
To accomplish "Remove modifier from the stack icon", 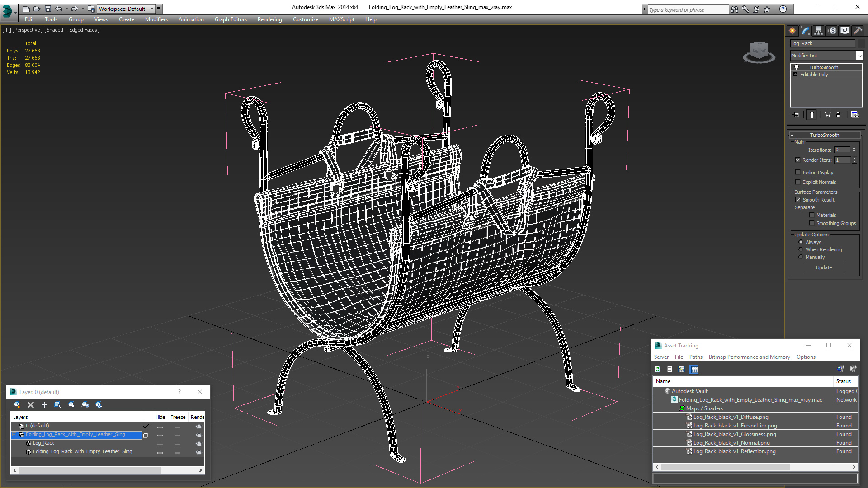I will (839, 115).
